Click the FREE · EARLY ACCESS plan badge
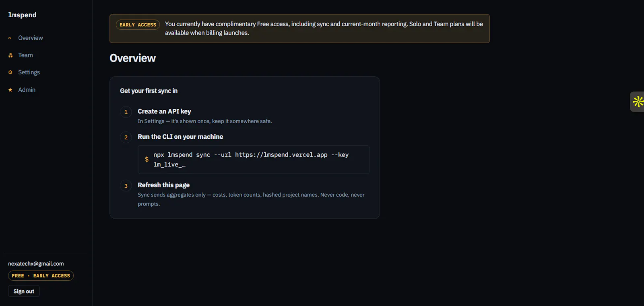Viewport: 644px width, 306px height. 41,275
